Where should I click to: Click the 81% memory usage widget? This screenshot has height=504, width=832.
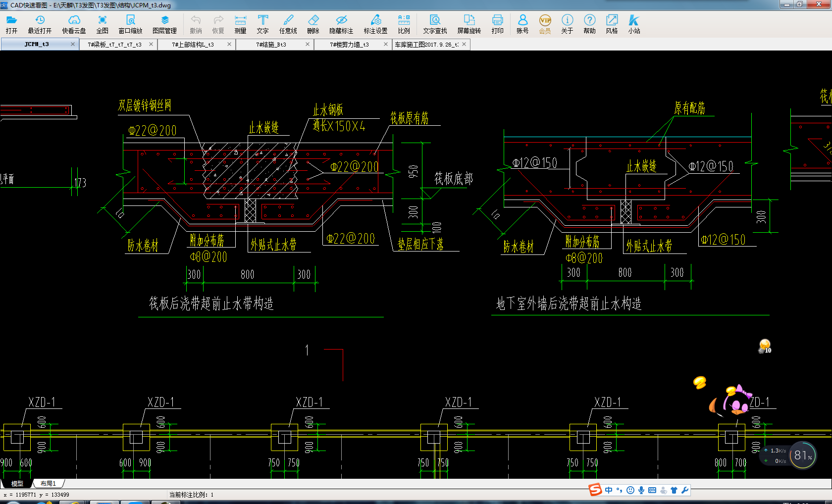(802, 455)
